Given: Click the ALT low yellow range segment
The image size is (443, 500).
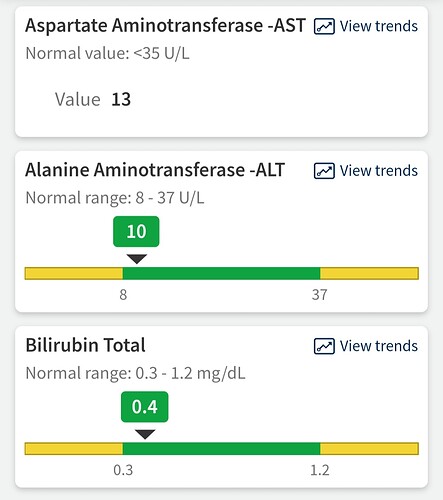Looking at the screenshot, I should (74, 273).
